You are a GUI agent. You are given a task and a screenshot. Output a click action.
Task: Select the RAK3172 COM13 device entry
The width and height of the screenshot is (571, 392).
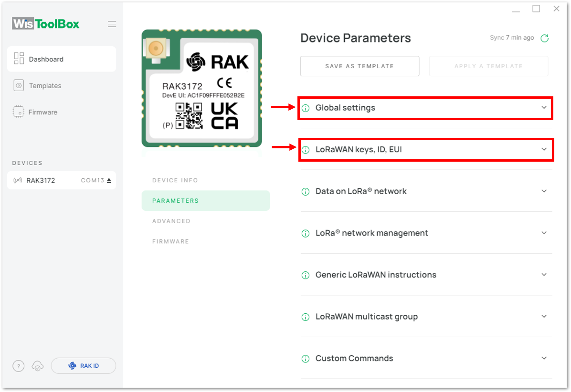point(62,180)
